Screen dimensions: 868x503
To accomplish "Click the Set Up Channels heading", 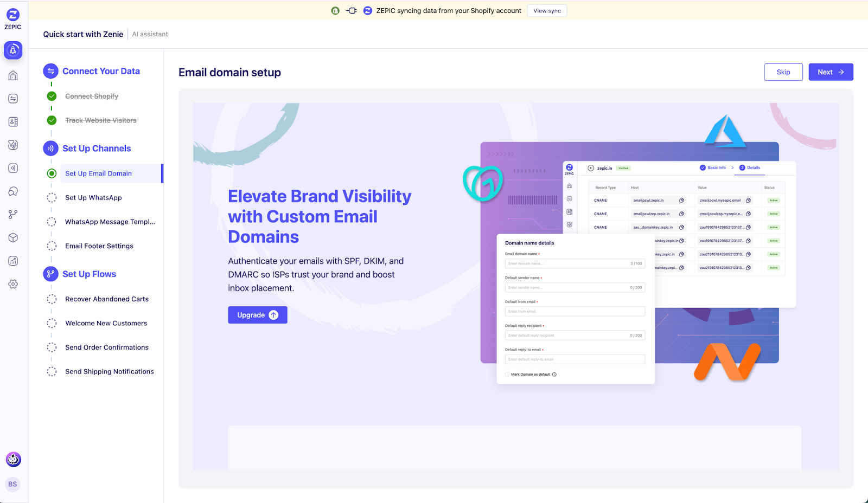I will pyautogui.click(x=97, y=149).
